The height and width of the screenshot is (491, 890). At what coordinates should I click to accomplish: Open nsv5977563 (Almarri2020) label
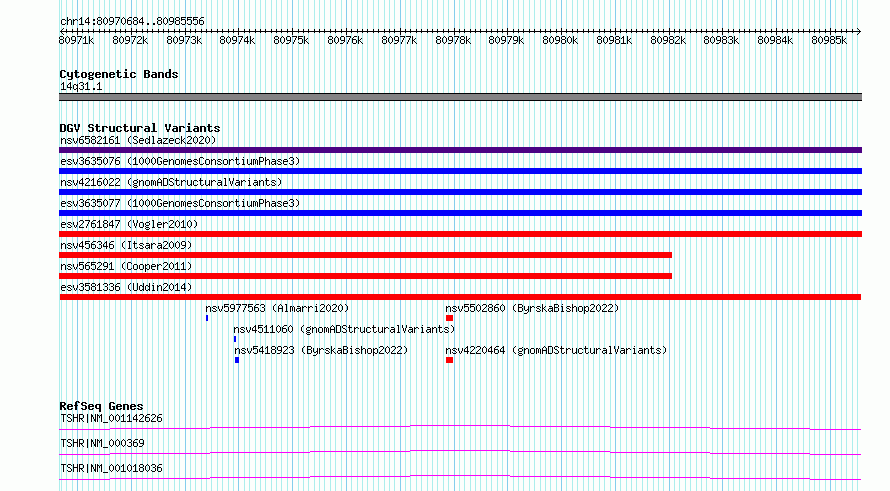pyautogui.click(x=277, y=308)
